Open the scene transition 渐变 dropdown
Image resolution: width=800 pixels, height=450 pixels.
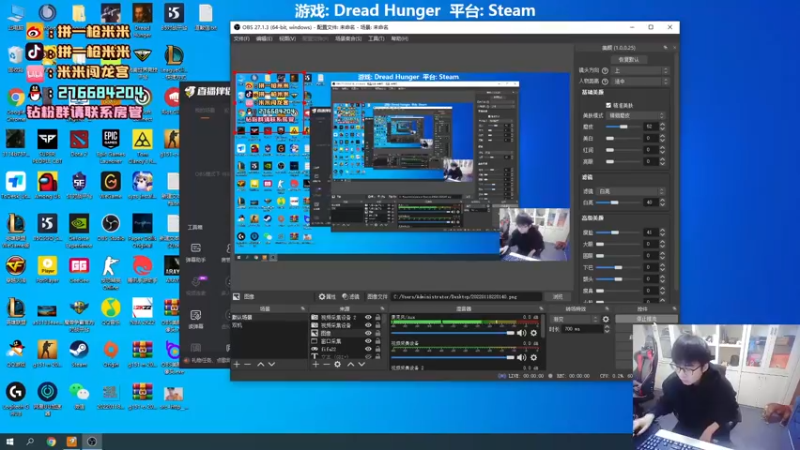click(x=575, y=319)
